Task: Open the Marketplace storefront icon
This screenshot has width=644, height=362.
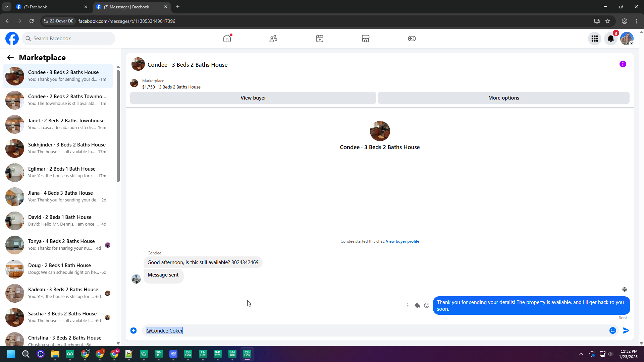Action: [366, 39]
